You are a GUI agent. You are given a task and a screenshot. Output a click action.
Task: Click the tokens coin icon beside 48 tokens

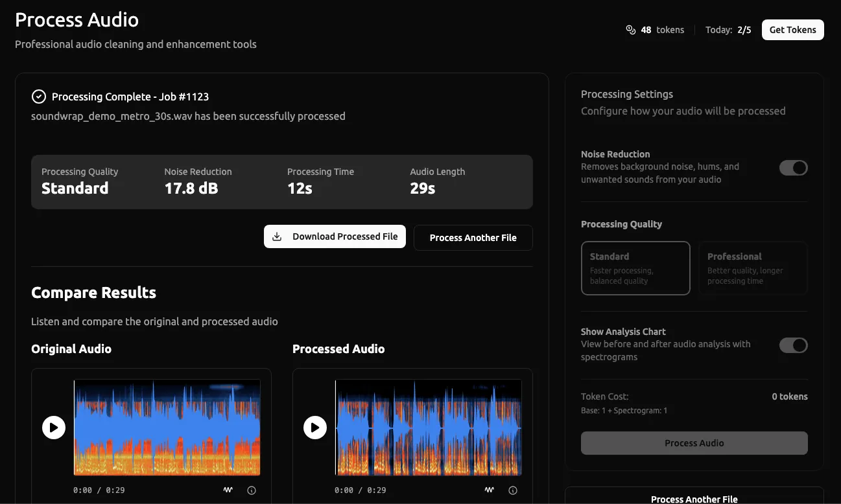[x=630, y=30]
